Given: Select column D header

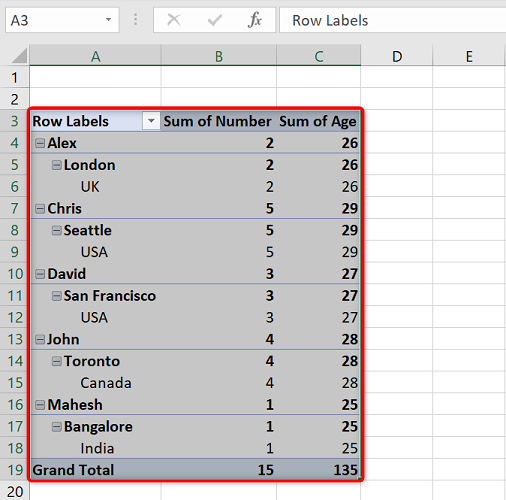Looking at the screenshot, I should [397, 56].
